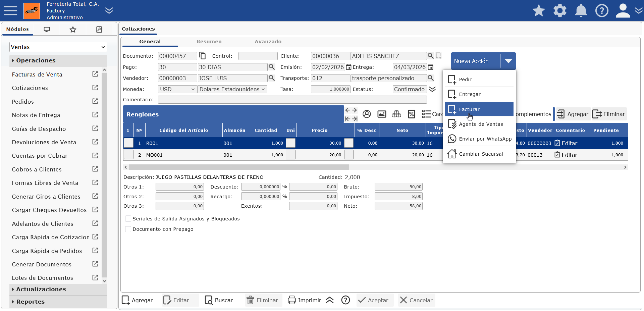Image resolution: width=644 pixels, height=311 pixels.
Task: Open the Emisión date calendar icon
Action: coord(349,67)
